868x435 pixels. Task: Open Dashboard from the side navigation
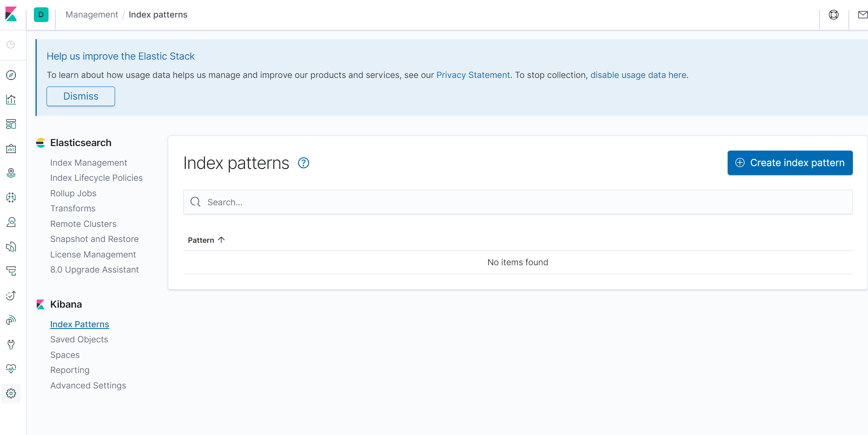pyautogui.click(x=11, y=124)
